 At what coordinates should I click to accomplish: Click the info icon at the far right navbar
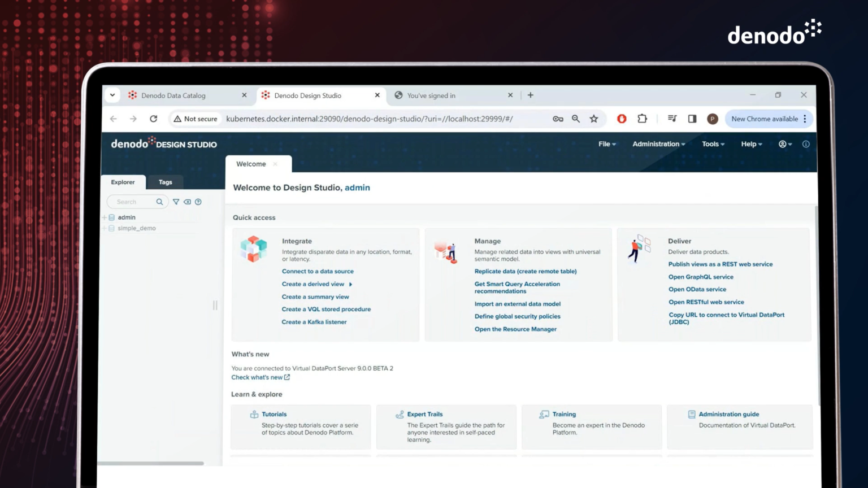(806, 144)
